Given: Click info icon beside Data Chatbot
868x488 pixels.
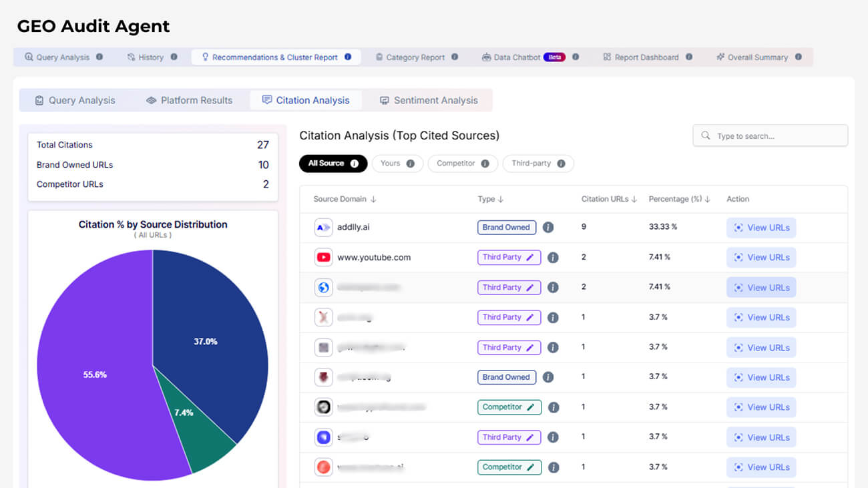Looking at the screenshot, I should pos(576,57).
